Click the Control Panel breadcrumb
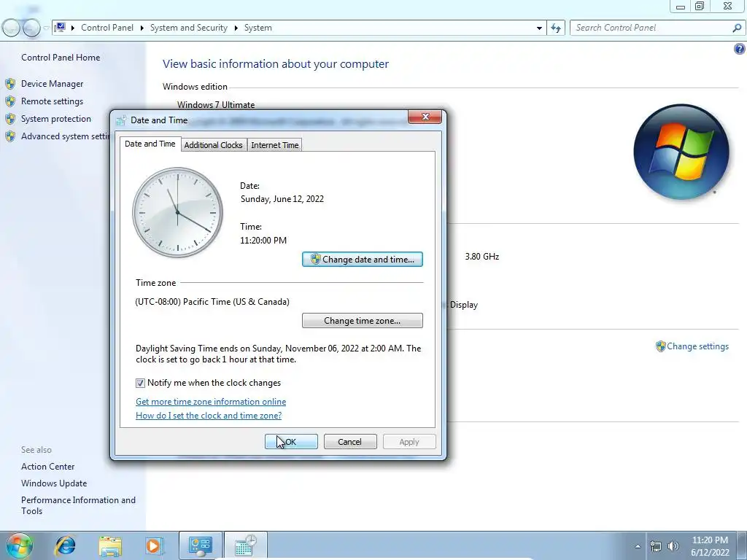This screenshot has height=560, width=747. click(107, 28)
